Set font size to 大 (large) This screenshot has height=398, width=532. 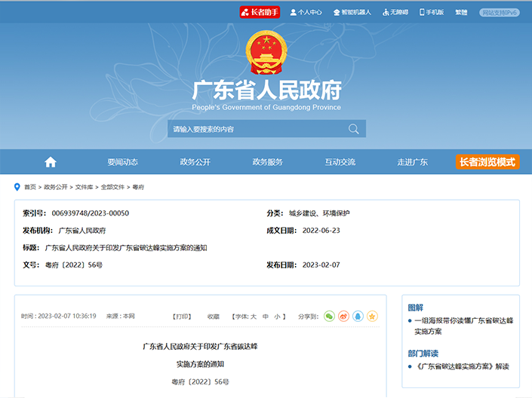pos(254,317)
